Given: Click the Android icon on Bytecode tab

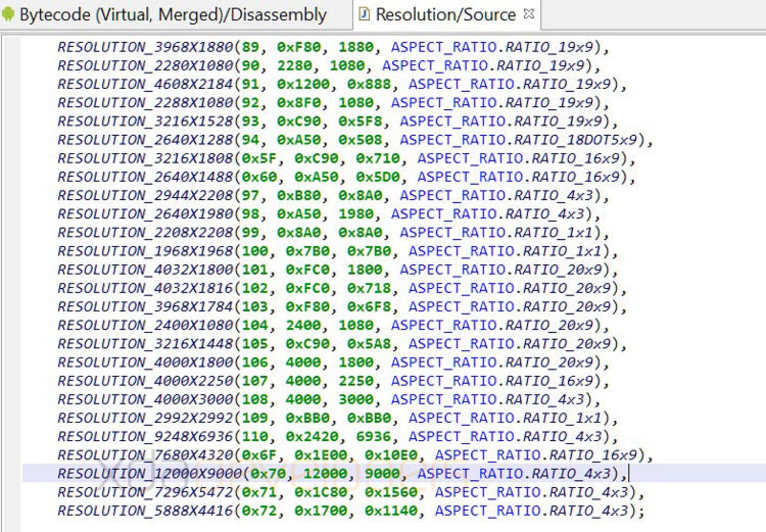Looking at the screenshot, I should [8, 15].
